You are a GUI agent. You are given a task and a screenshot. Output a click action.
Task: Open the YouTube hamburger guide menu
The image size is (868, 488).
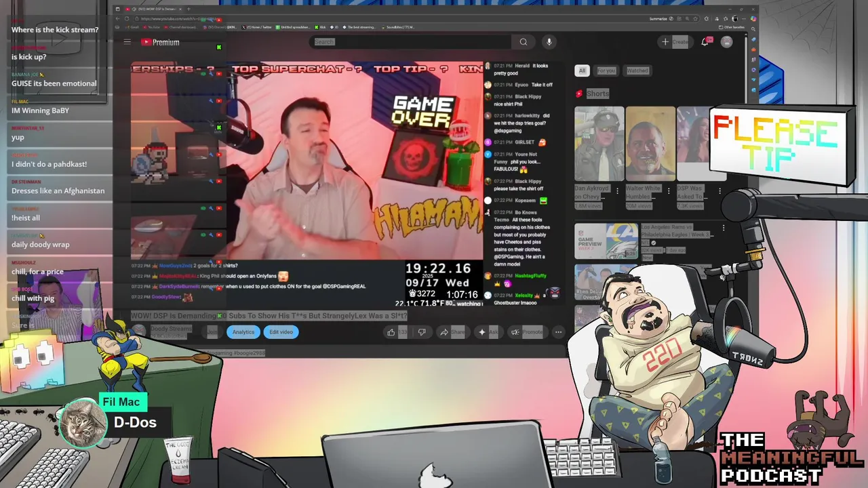(x=127, y=42)
